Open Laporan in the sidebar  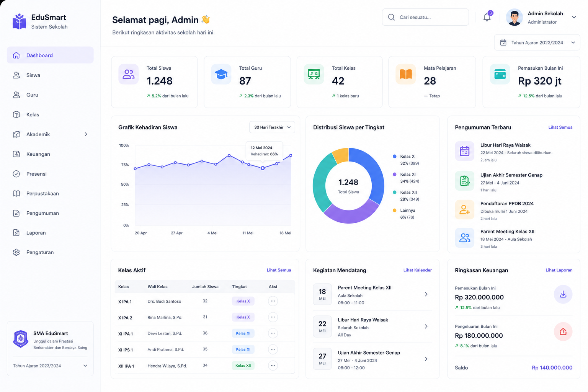point(50,233)
